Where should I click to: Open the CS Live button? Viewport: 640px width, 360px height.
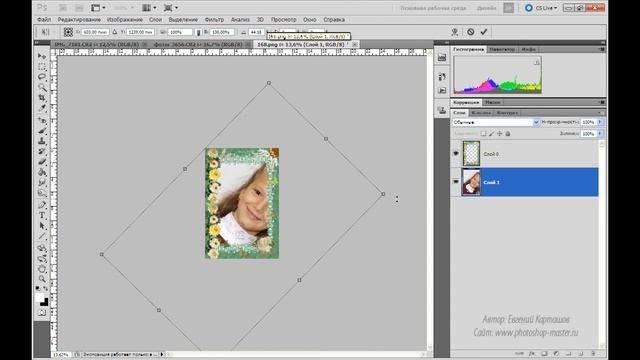click(x=541, y=8)
